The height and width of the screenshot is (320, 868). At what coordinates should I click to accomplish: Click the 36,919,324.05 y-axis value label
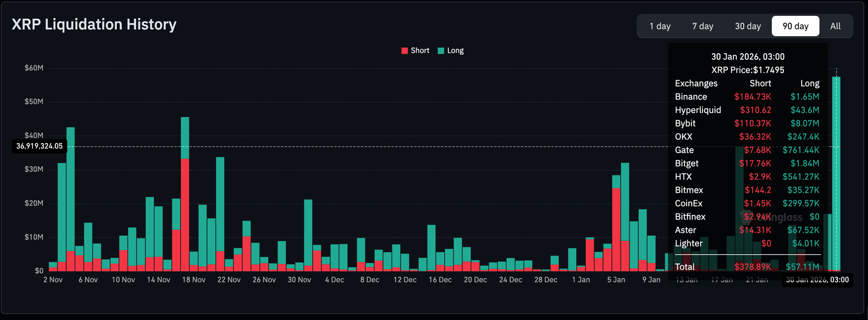click(40, 146)
